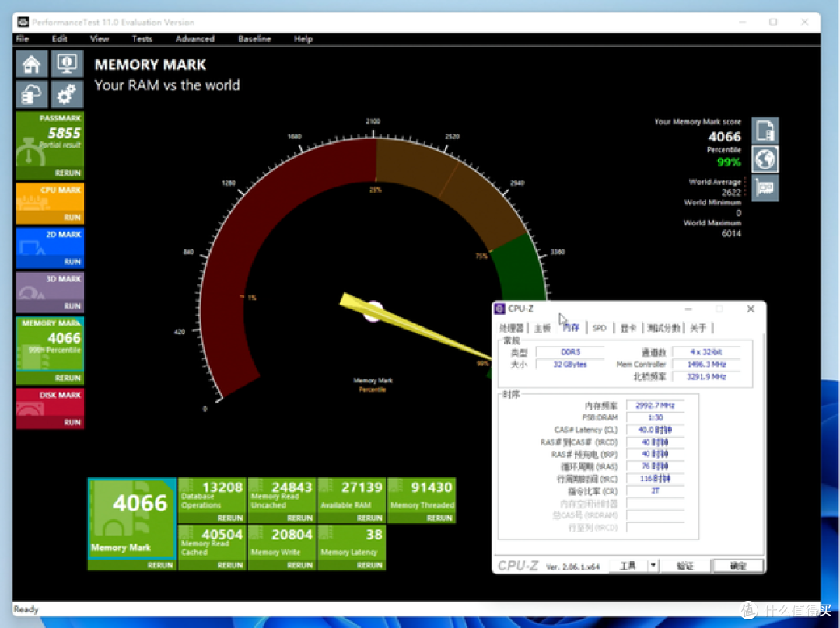The image size is (840, 628).
Task: Open the Edit menu
Action: [x=59, y=39]
